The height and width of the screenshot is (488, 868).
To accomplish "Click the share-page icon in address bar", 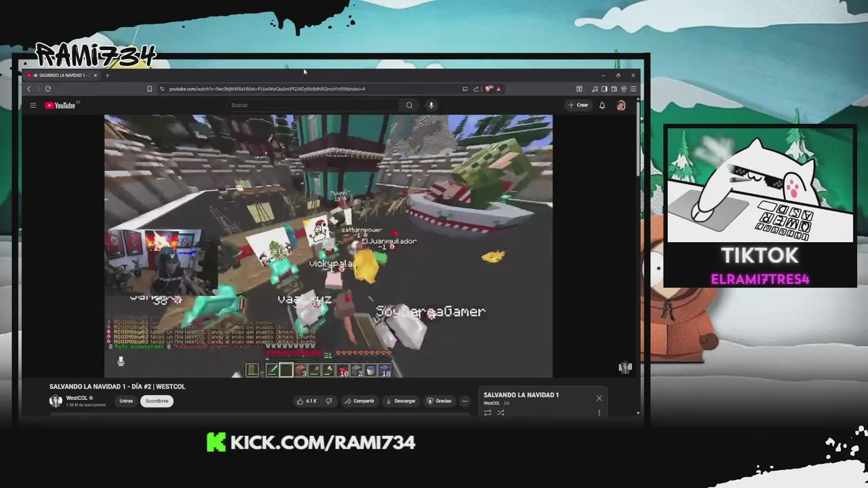I will point(475,89).
